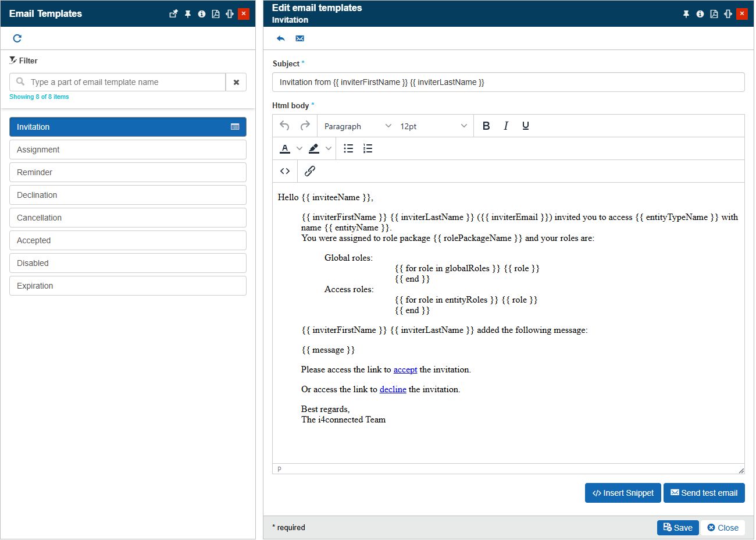Click the undo arrow in editor toolbar
The image size is (756, 540).
(284, 126)
